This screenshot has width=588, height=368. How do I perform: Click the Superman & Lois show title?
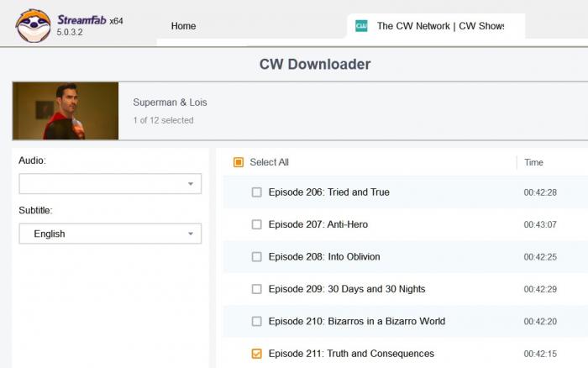coord(170,103)
